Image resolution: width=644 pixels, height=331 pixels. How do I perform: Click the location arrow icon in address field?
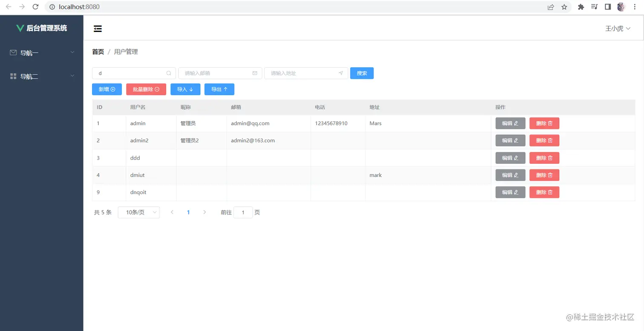tap(341, 73)
